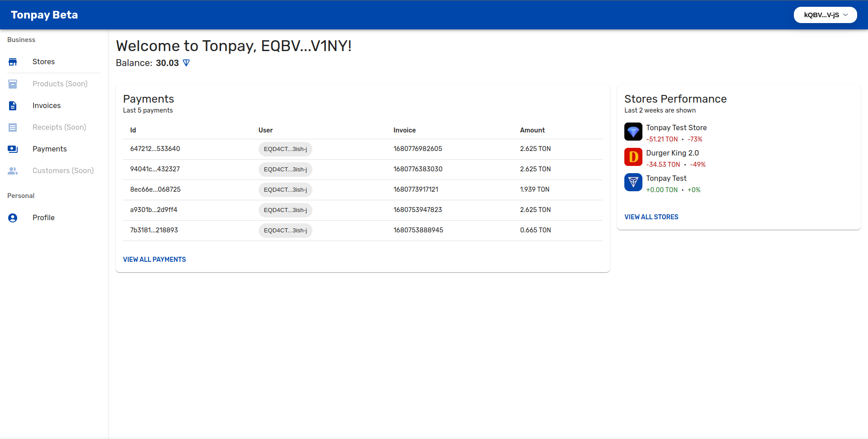Select payment id a9301b...2d9ff4
Screen dimensions: 868x439
tap(154, 210)
